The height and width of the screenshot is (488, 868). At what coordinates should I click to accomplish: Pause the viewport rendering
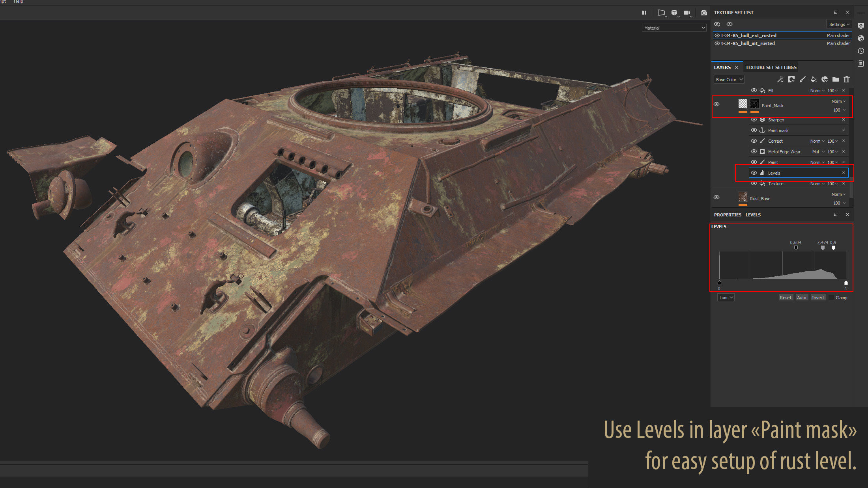644,13
